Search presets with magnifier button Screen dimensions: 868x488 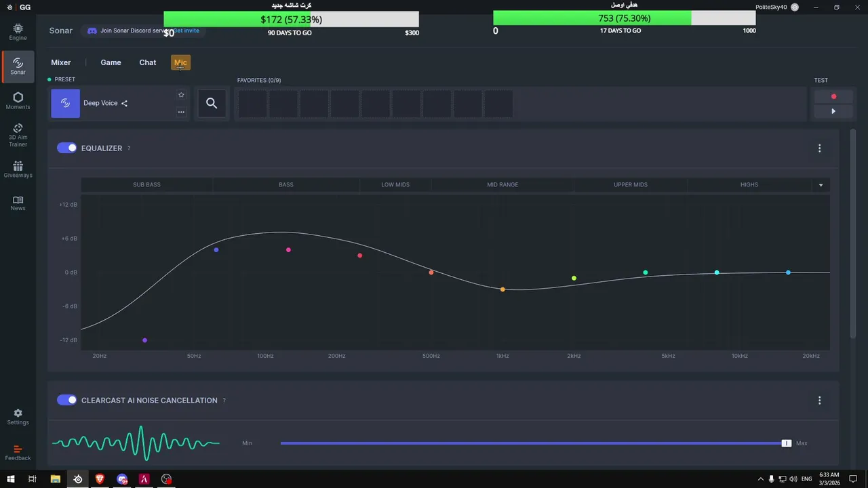(x=212, y=103)
